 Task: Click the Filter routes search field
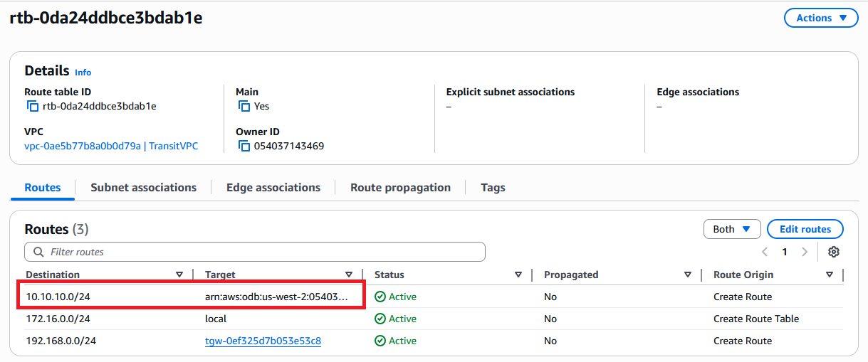[x=255, y=252]
